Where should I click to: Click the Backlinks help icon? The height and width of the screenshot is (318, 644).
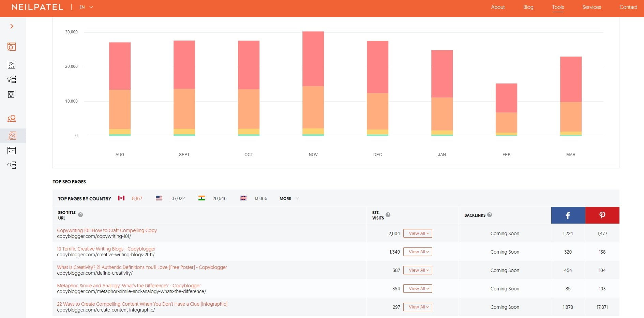[x=490, y=215]
